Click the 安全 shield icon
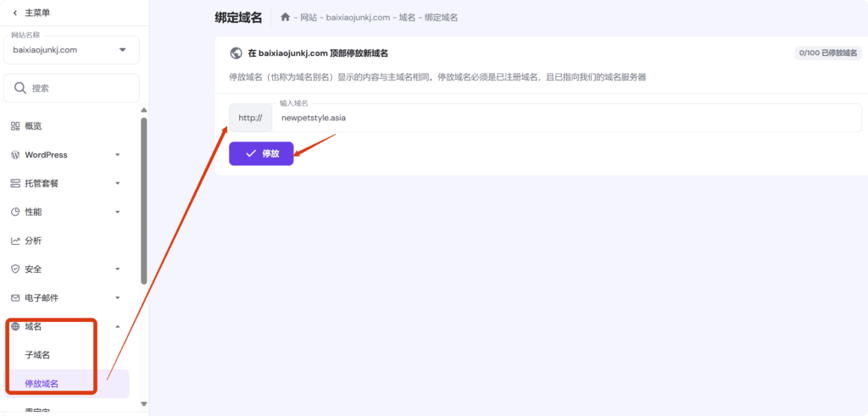 coord(15,269)
